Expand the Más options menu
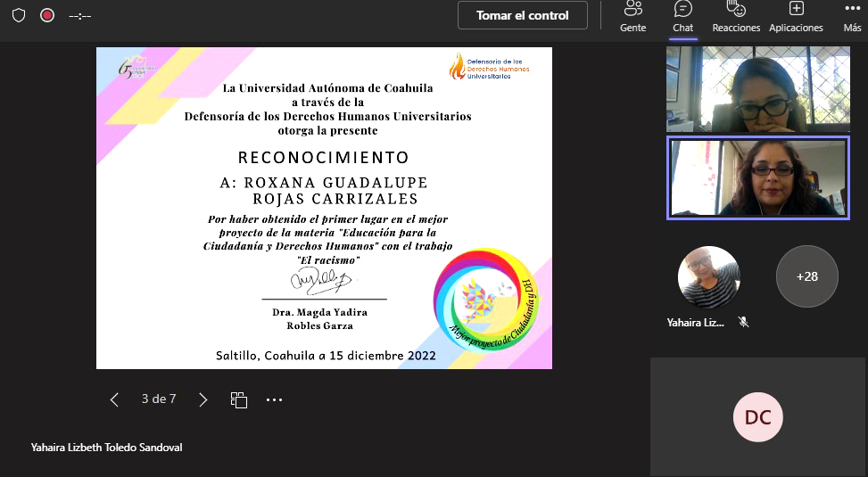 click(852, 17)
